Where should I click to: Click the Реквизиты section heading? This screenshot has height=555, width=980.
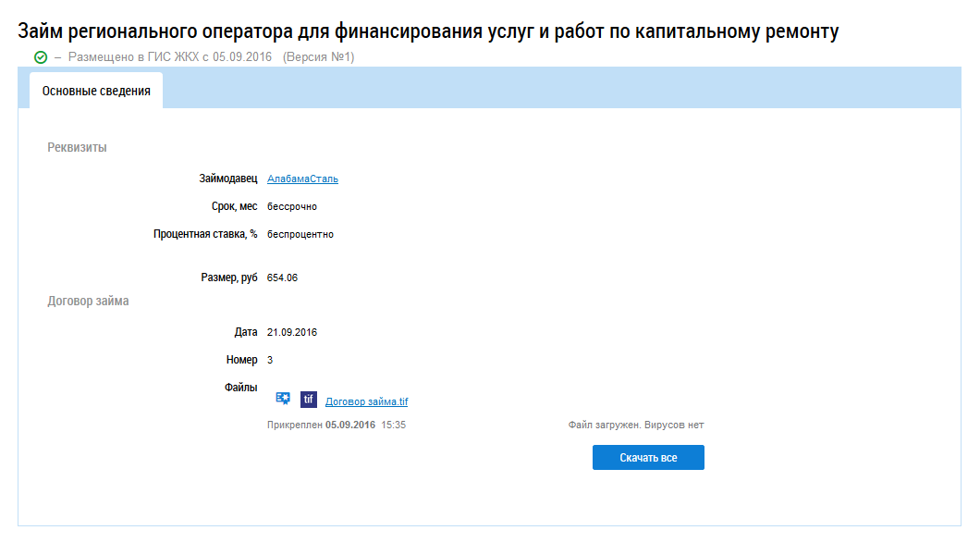77,147
